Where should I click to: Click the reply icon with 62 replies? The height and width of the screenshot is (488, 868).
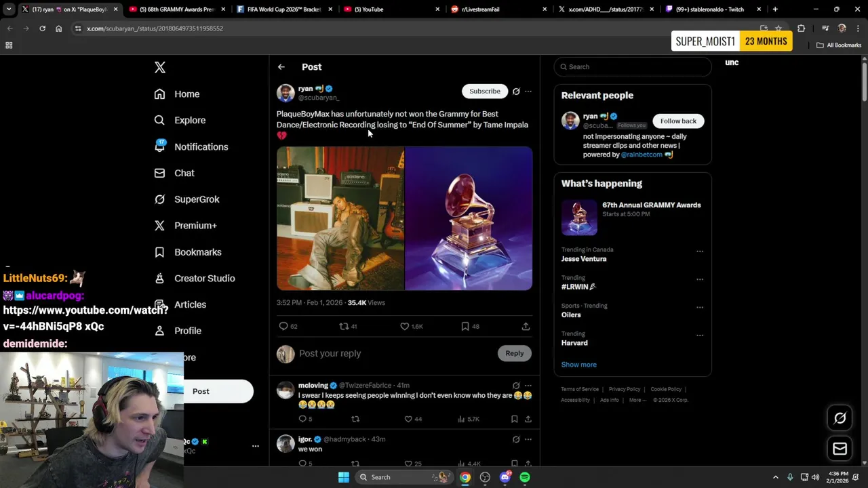[283, 327]
